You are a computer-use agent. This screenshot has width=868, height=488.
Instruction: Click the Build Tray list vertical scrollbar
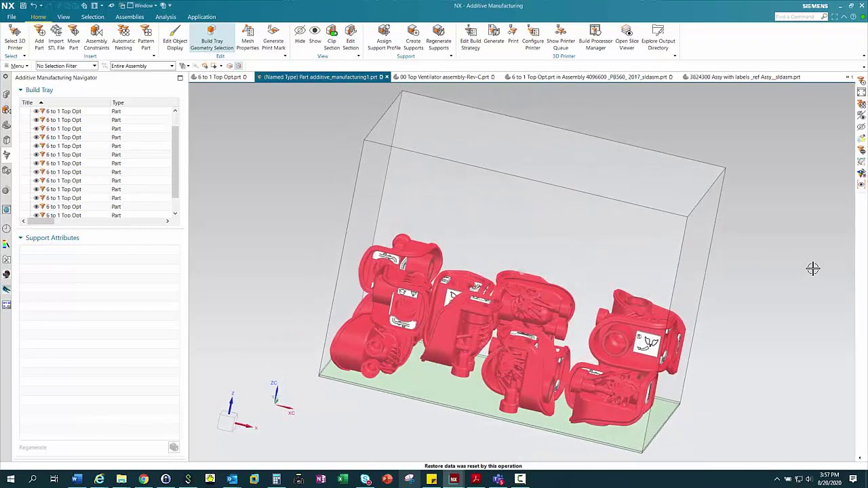pos(175,163)
